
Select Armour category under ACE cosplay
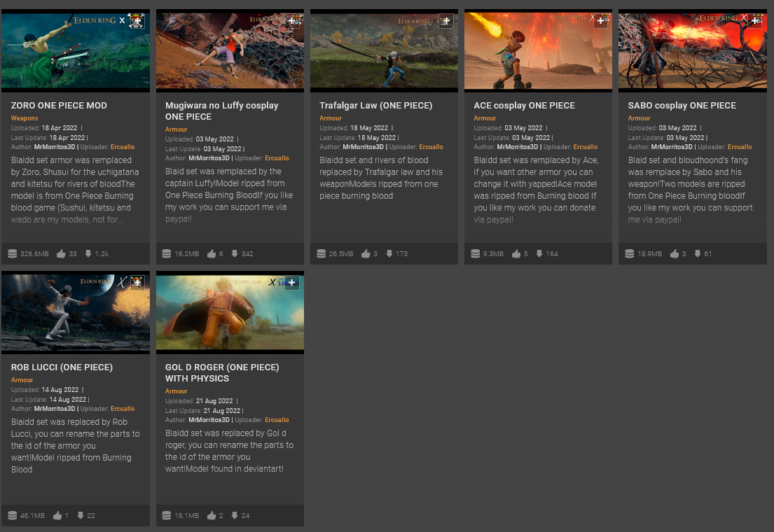(485, 118)
